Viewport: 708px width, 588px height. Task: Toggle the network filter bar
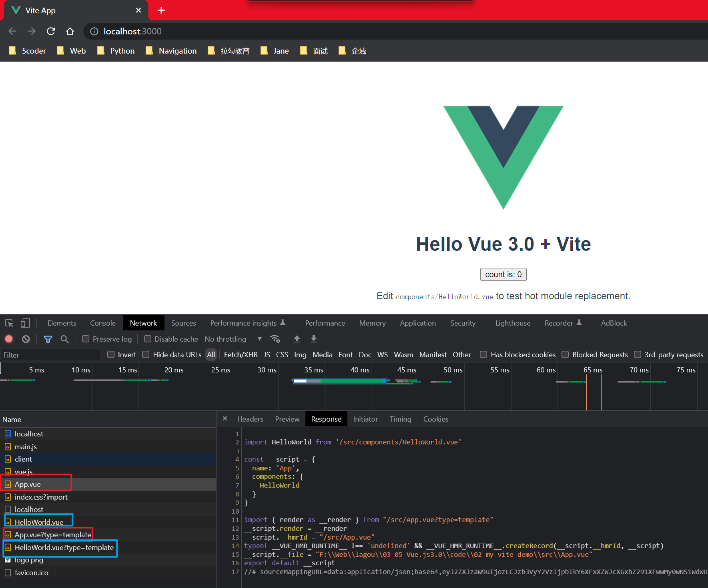[48, 339]
